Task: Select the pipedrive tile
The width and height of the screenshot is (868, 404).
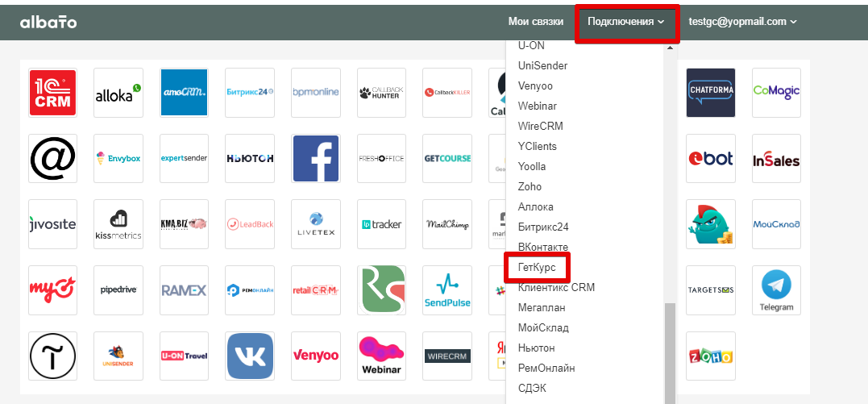Action: coord(118,290)
